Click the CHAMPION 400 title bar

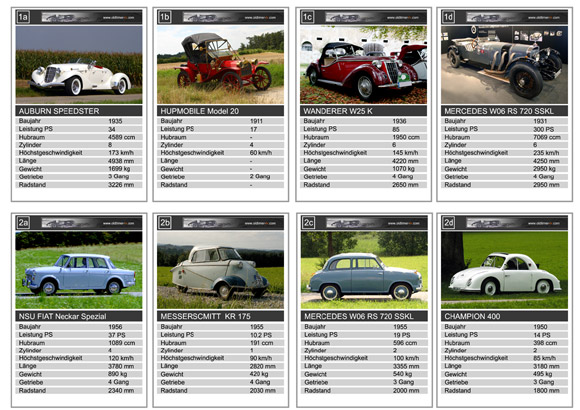[504, 316]
